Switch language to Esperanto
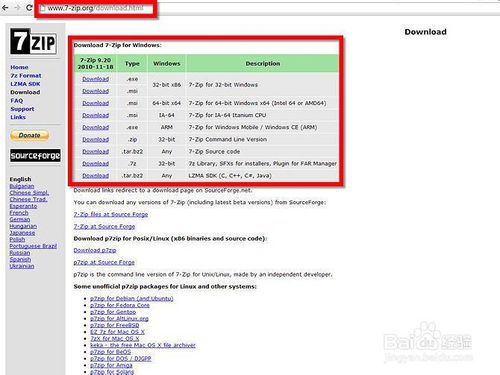The image size is (500, 375). (23, 206)
